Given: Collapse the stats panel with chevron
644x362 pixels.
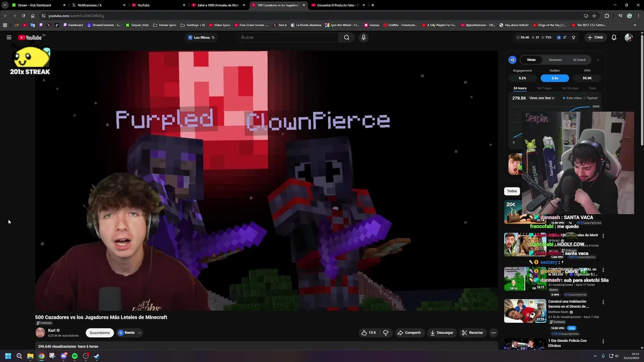Looking at the screenshot, I should click(x=598, y=60).
